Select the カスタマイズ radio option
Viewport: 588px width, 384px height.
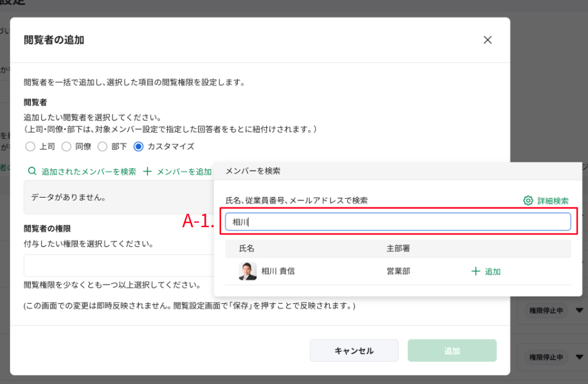(138, 146)
